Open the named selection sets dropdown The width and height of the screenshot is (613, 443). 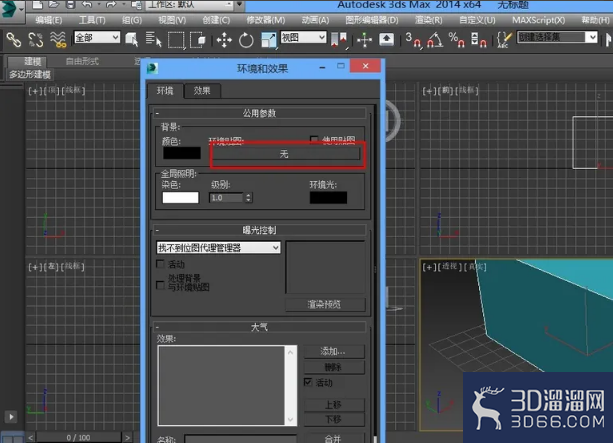(557, 37)
